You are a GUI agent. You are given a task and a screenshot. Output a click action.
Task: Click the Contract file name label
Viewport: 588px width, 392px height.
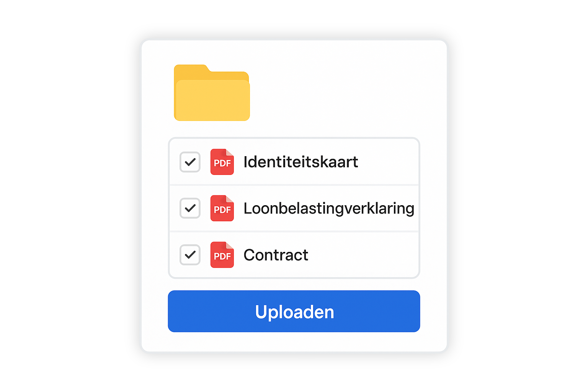click(x=276, y=255)
